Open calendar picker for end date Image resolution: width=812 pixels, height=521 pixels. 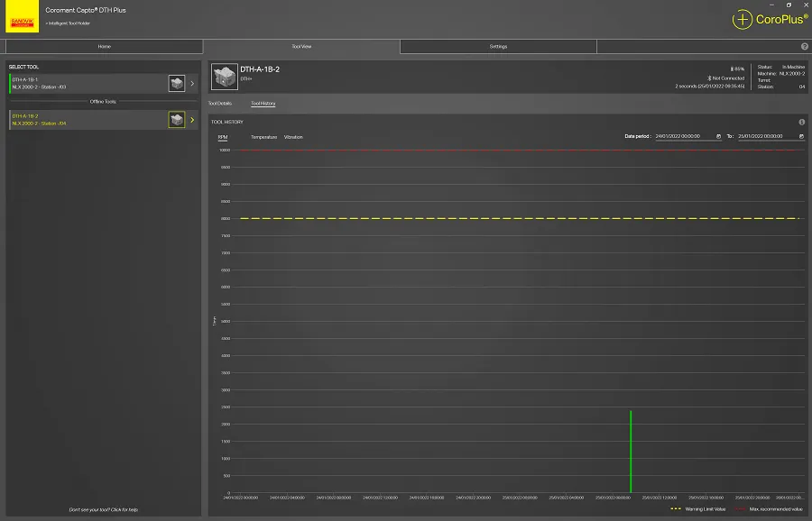click(801, 136)
